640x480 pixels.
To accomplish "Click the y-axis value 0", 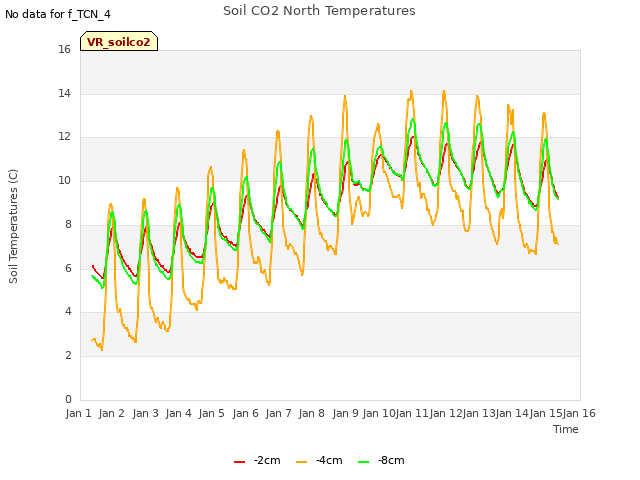I will click(68, 399).
